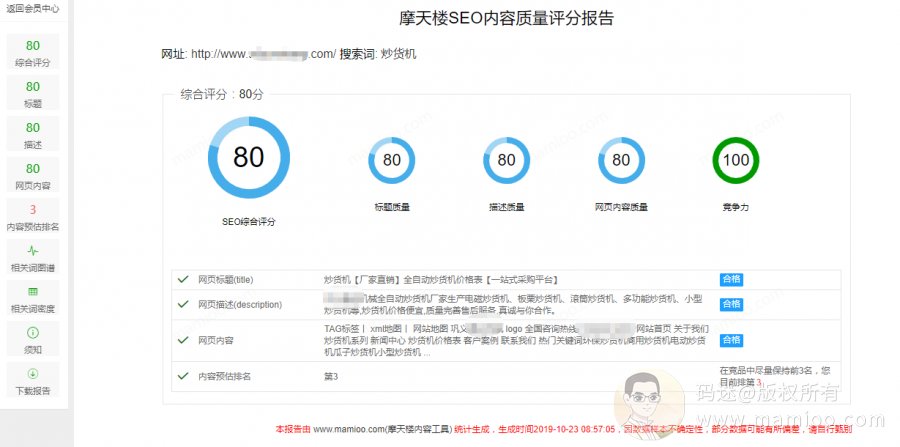The width and height of the screenshot is (900, 447).
Task: Click the 网页内容质量 80 score ring
Action: tap(621, 160)
